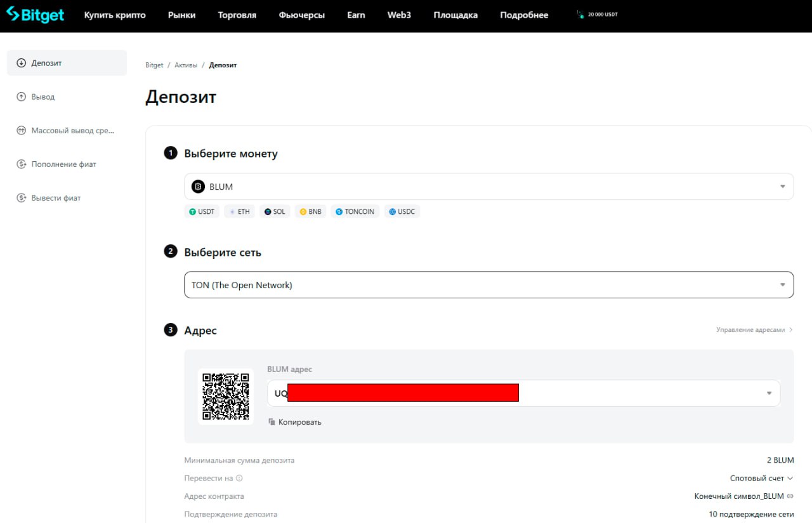Open Управление адресами link
Viewport: 812px width, 523px height.
[x=754, y=330]
